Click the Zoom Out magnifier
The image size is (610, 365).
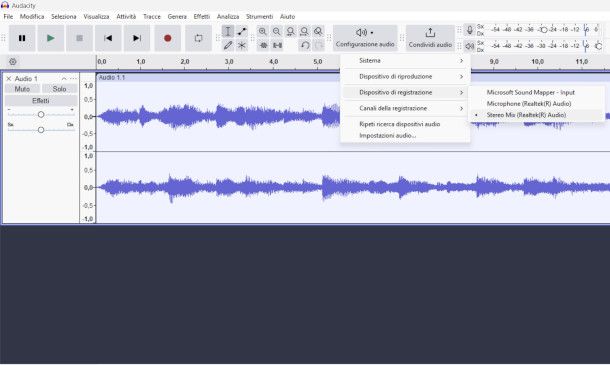pos(277,32)
